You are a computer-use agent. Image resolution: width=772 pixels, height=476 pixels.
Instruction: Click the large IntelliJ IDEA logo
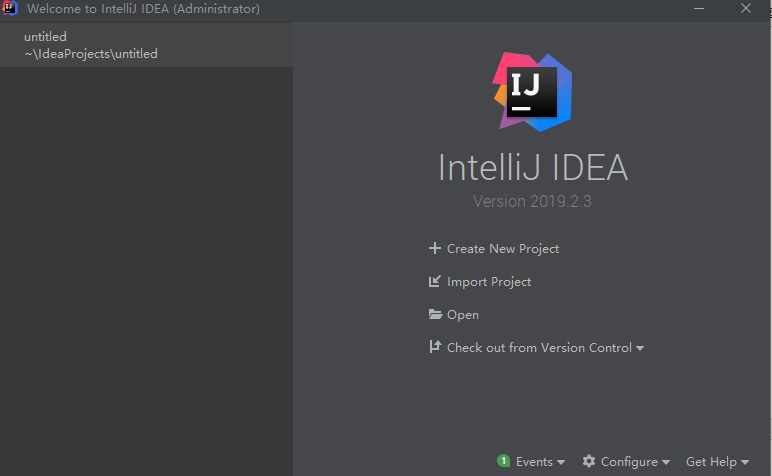[x=533, y=93]
